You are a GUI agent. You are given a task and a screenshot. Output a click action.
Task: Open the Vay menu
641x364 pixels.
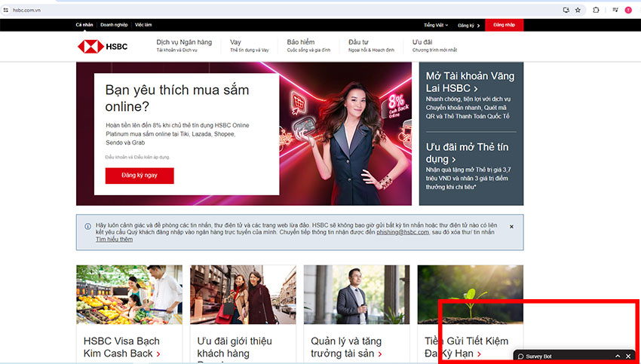click(250, 46)
